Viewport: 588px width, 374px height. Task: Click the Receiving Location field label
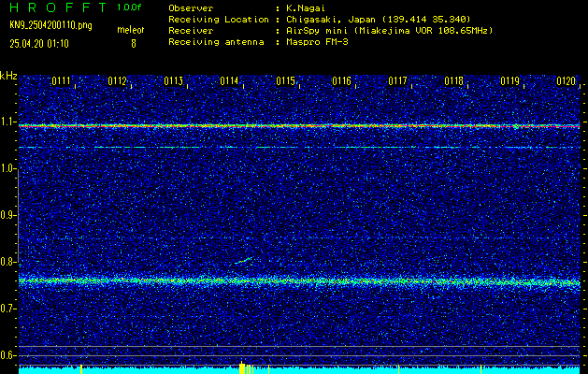(x=219, y=20)
